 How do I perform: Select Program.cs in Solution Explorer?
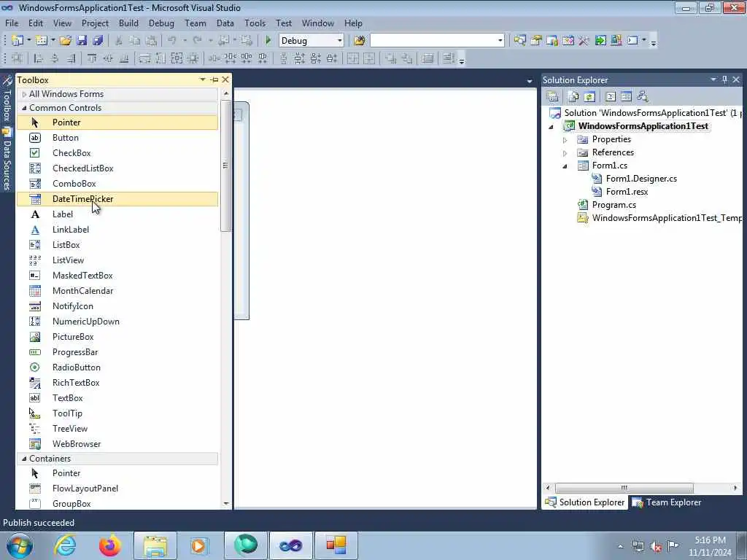point(614,205)
